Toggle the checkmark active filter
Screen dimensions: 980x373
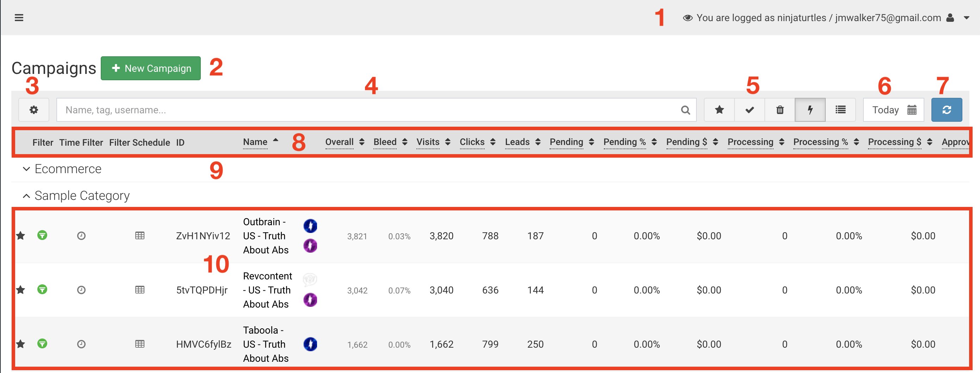tap(750, 110)
